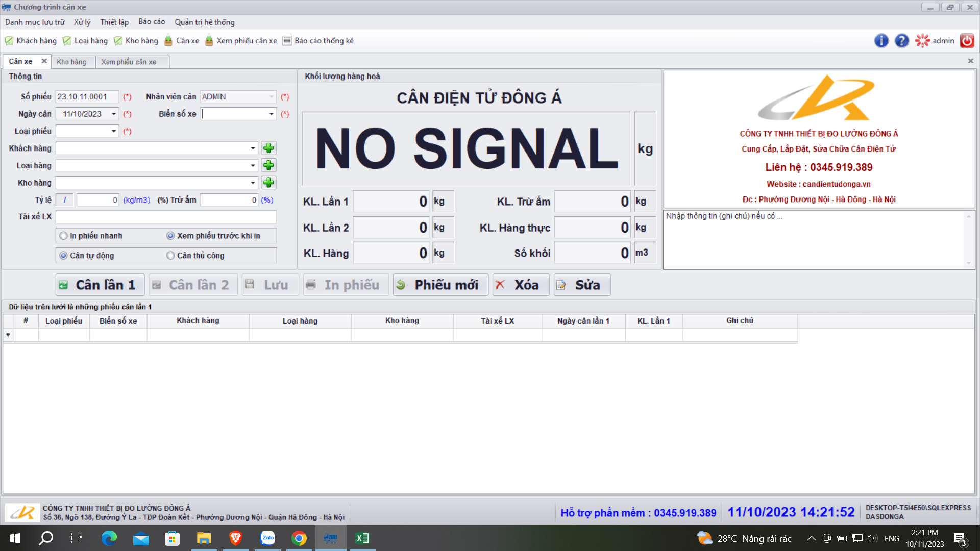980x551 pixels.
Task: Open File Explorer from taskbar
Action: [204, 538]
